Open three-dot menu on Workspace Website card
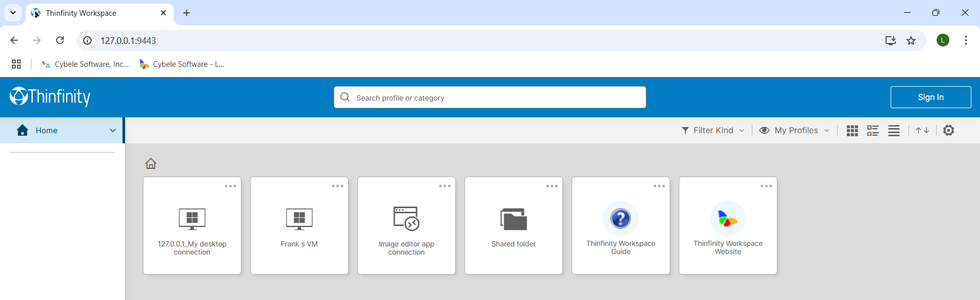980x300 pixels. coord(766,186)
